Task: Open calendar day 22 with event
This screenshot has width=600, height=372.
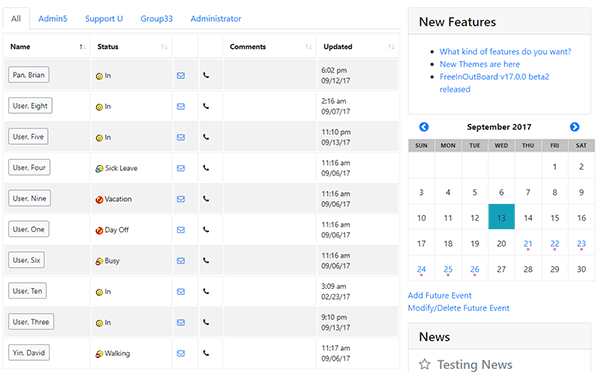Action: tap(555, 244)
